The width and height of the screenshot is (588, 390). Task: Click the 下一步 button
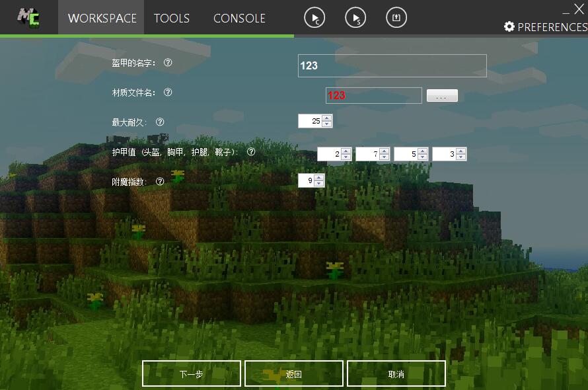(x=191, y=373)
